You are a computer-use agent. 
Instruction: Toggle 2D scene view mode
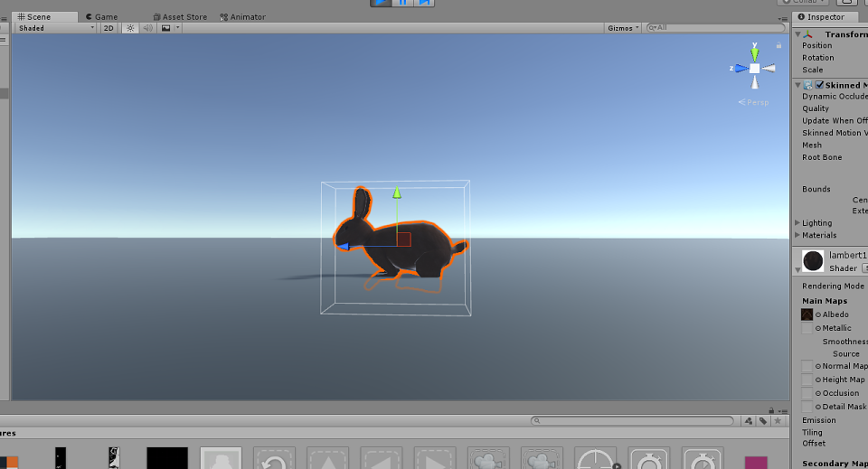108,28
